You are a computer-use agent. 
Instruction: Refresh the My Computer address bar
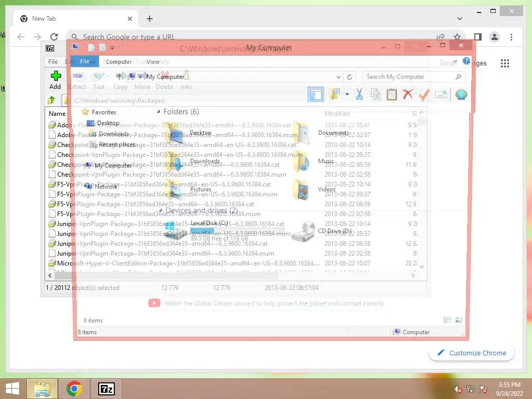click(350, 77)
